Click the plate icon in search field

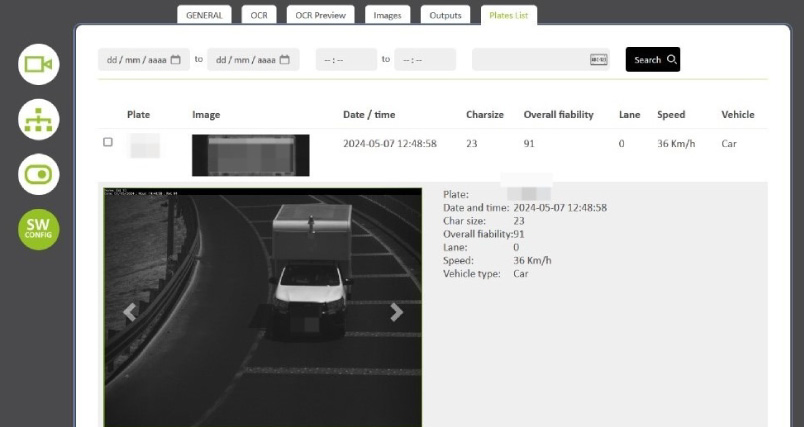click(x=598, y=60)
